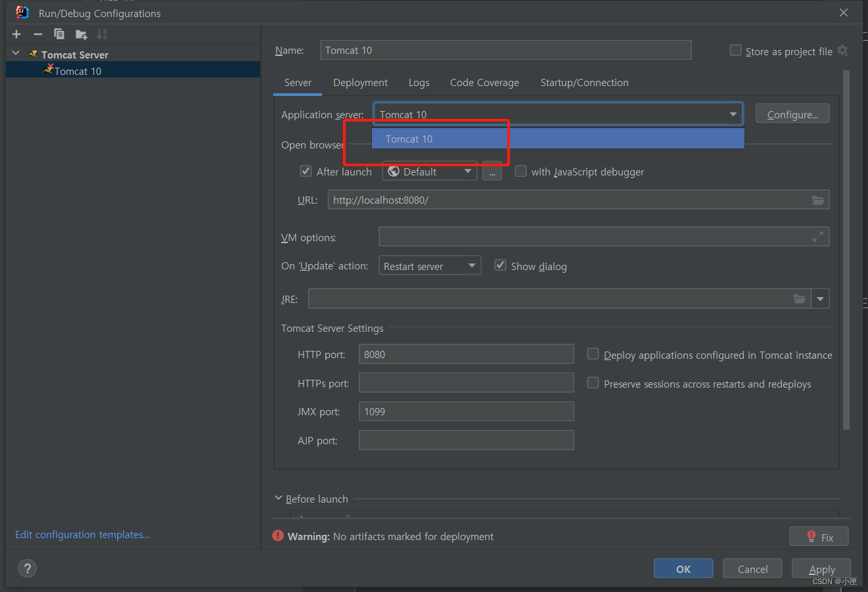Open settings gear beside Store as project file
The image size is (868, 592).
[x=843, y=51]
